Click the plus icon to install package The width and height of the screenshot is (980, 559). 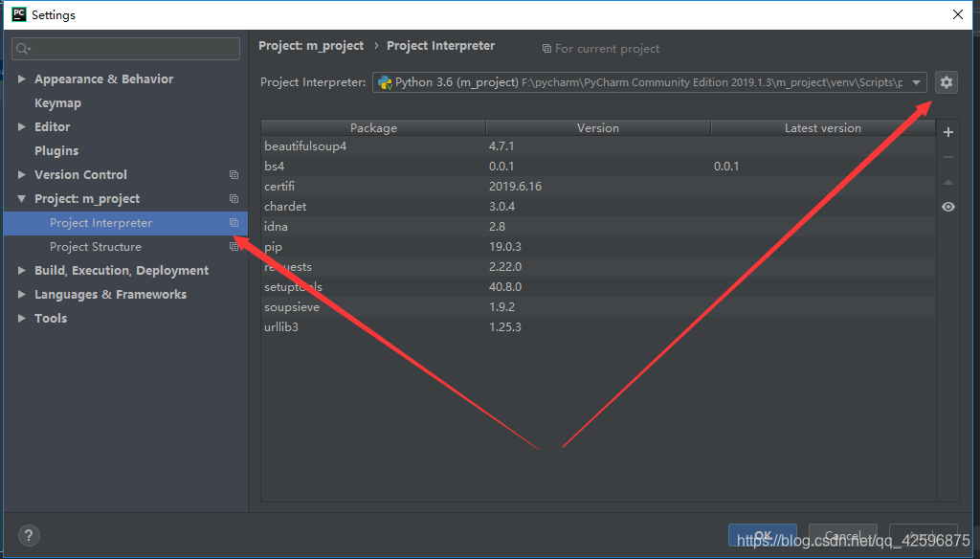click(x=948, y=132)
